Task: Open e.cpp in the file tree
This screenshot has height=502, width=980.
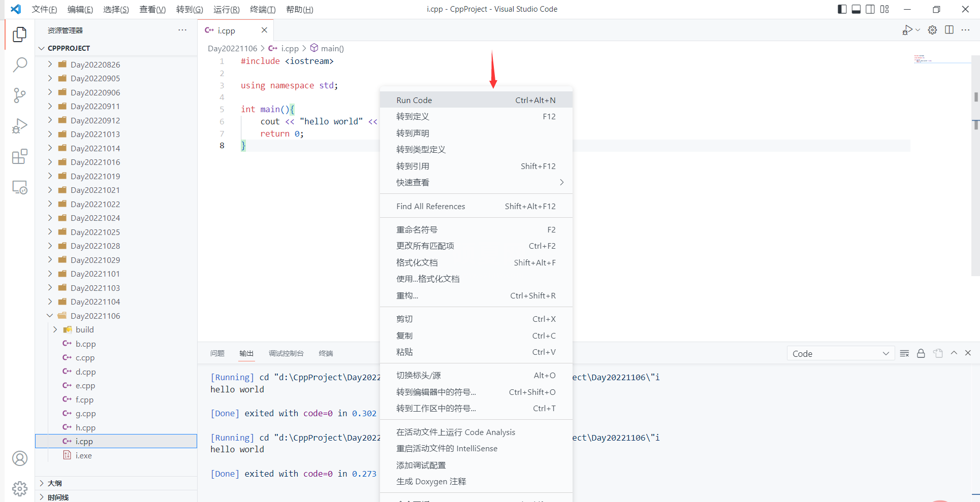Action: coord(116,386)
